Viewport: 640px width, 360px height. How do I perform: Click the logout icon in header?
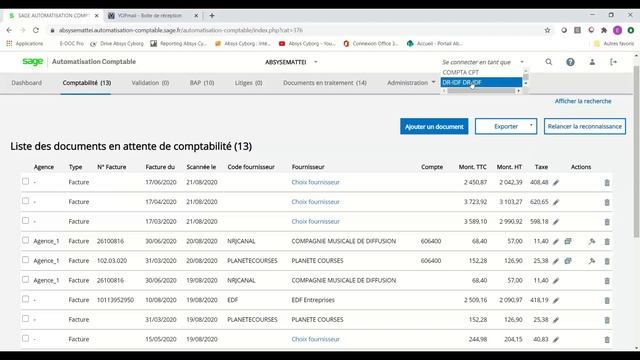tap(613, 62)
